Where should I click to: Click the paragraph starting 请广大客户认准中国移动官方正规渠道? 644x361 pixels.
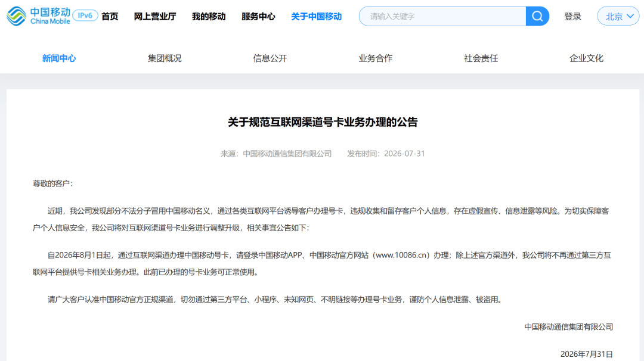point(275,300)
